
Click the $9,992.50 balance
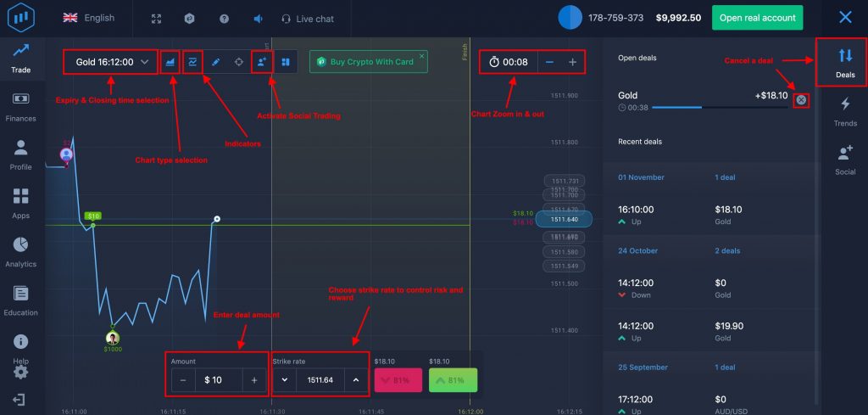(x=678, y=18)
